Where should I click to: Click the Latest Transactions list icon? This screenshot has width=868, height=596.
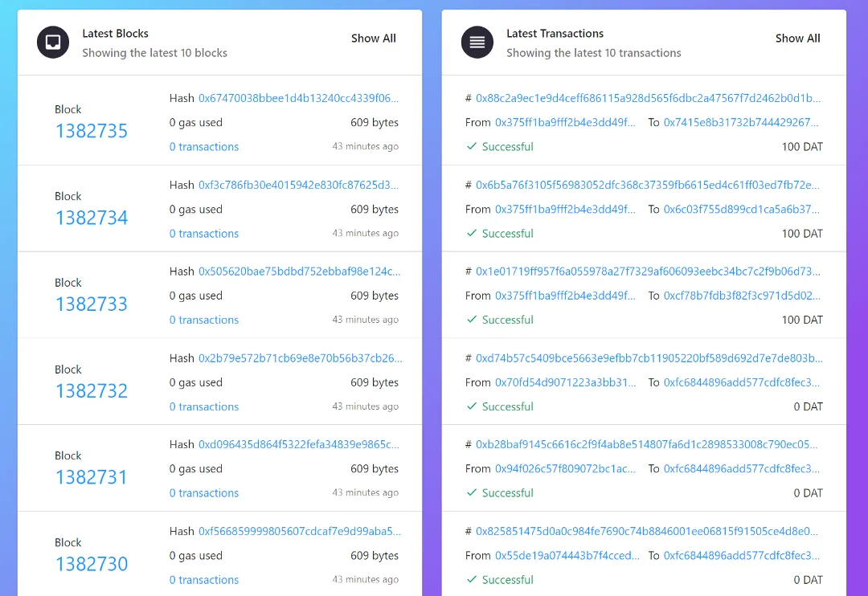[x=477, y=42]
